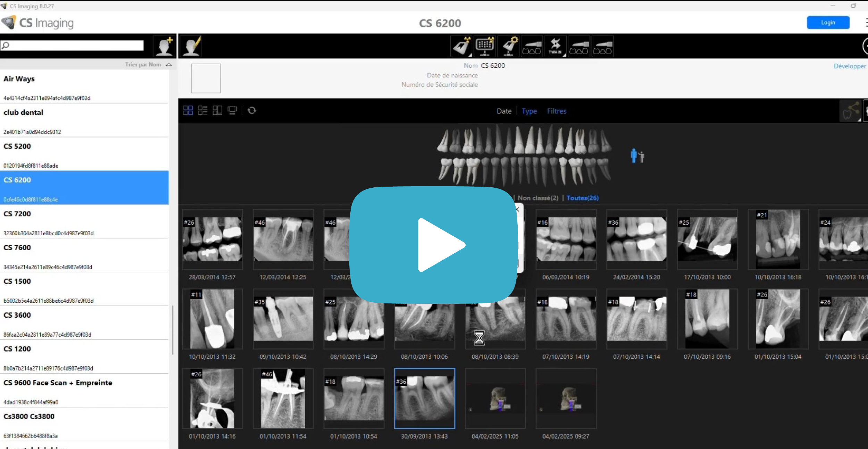Image resolution: width=868 pixels, height=449 pixels.
Task: Click the Login button
Action: point(828,23)
